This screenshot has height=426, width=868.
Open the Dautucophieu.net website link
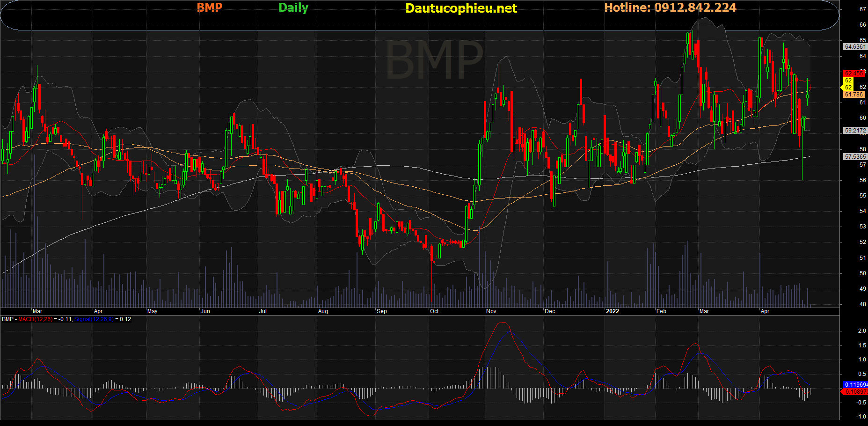[x=461, y=8]
